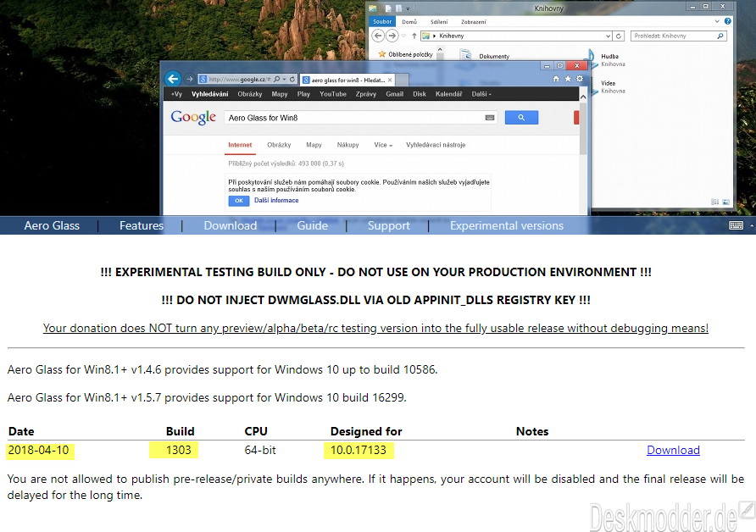This screenshot has height=532, width=756.
Task: Open the Guide navigation link
Action: [312, 225]
